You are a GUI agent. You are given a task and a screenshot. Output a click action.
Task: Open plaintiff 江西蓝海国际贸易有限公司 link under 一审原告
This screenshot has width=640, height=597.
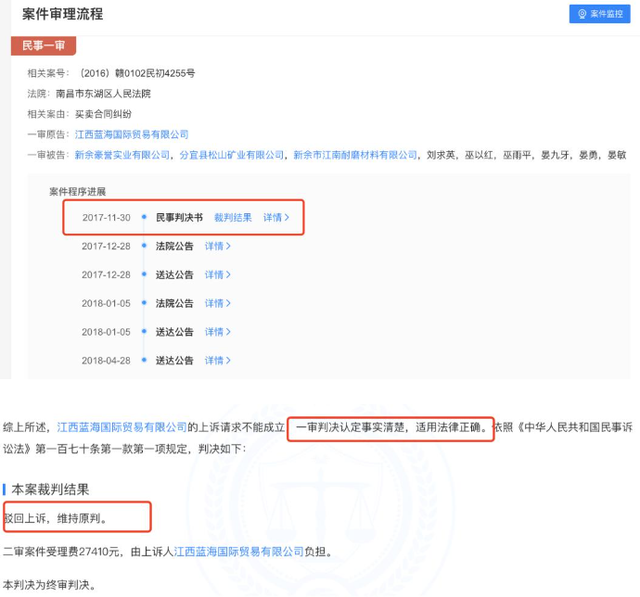tap(131, 134)
